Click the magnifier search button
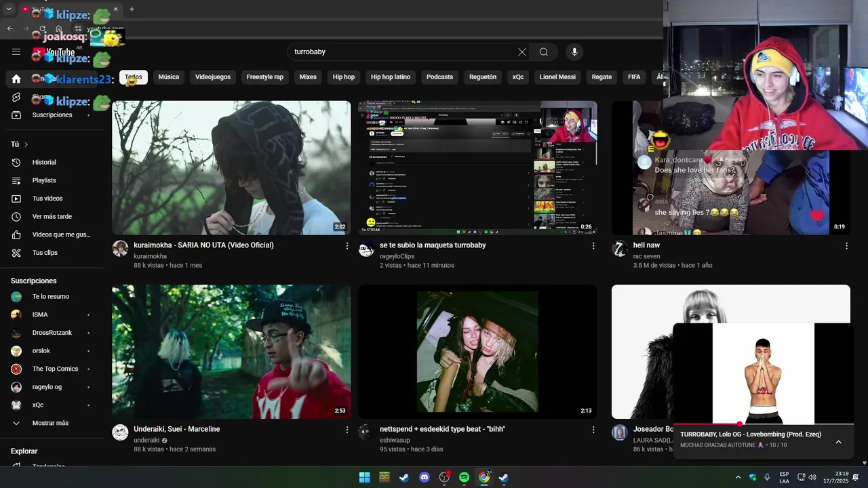 544,52
